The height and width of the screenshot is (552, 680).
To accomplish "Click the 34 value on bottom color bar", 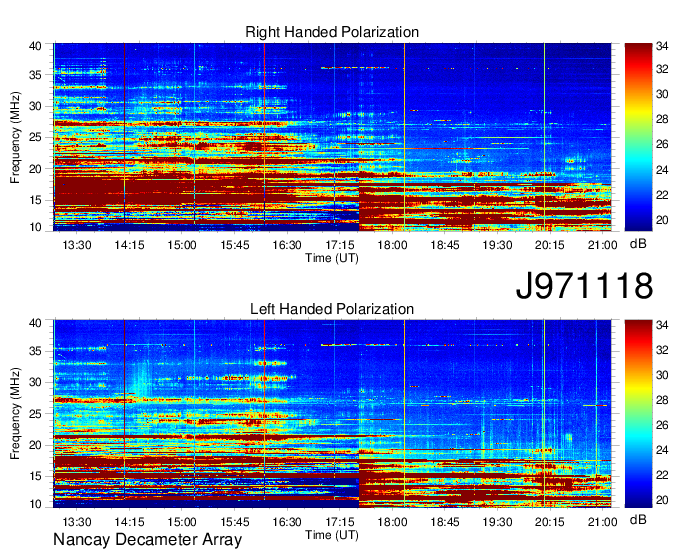I will pyautogui.click(x=662, y=323).
